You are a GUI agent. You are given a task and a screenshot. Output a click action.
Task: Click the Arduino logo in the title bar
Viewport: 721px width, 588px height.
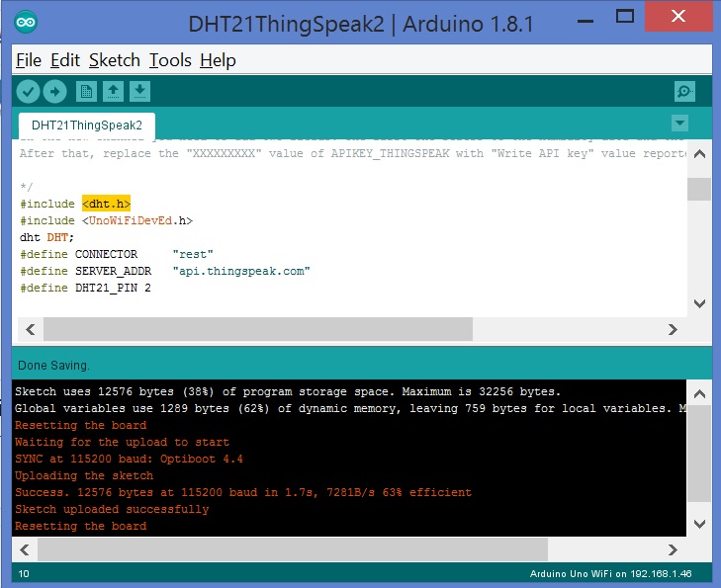click(x=26, y=22)
